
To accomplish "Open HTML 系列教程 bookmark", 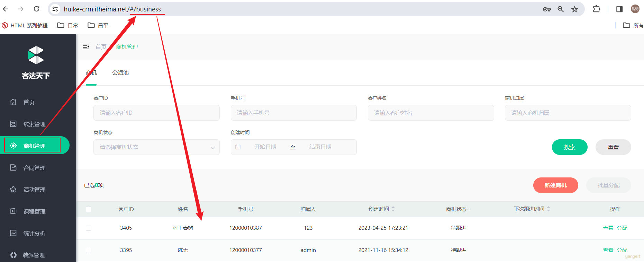I will (25, 25).
